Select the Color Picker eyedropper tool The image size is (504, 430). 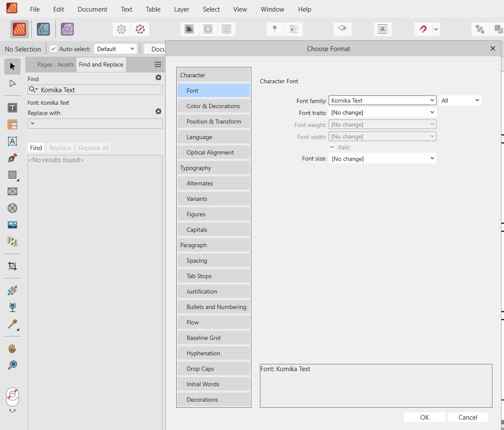point(12,324)
